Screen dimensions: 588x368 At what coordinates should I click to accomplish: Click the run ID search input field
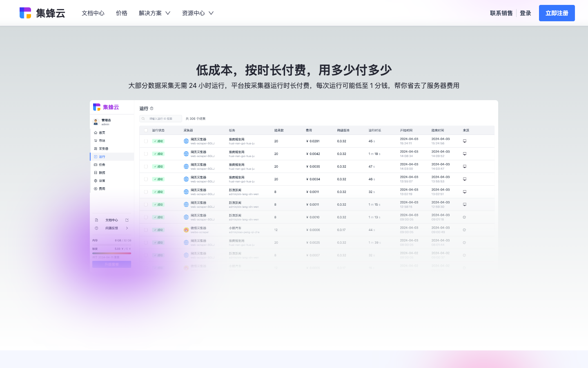(161, 119)
